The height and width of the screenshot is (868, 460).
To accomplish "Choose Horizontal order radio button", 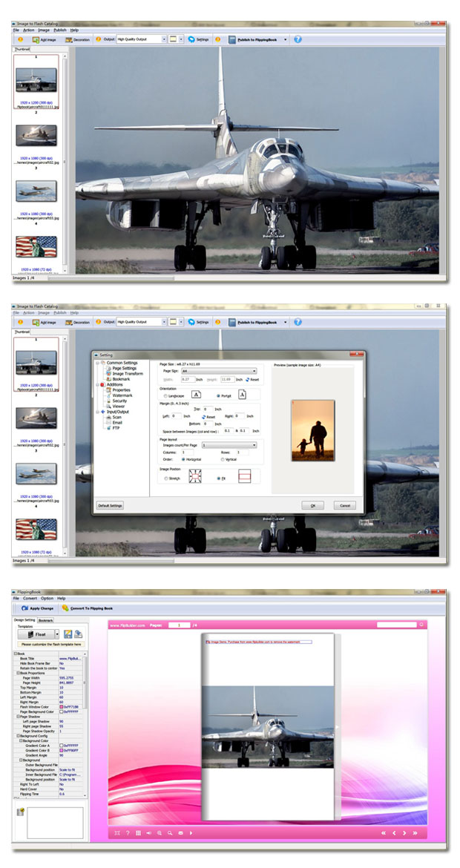I will pos(183,459).
